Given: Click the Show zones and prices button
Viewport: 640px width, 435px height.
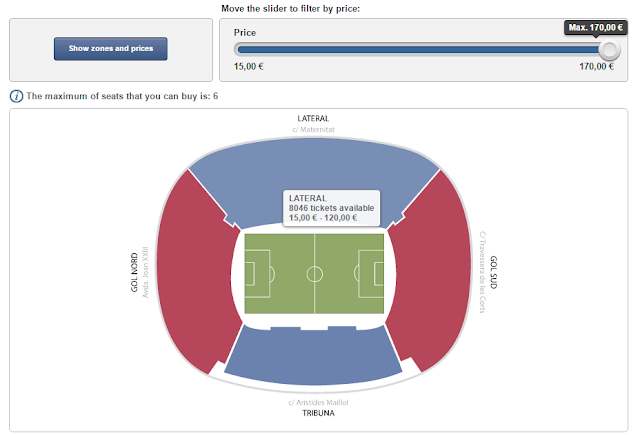Looking at the screenshot, I should pos(111,49).
